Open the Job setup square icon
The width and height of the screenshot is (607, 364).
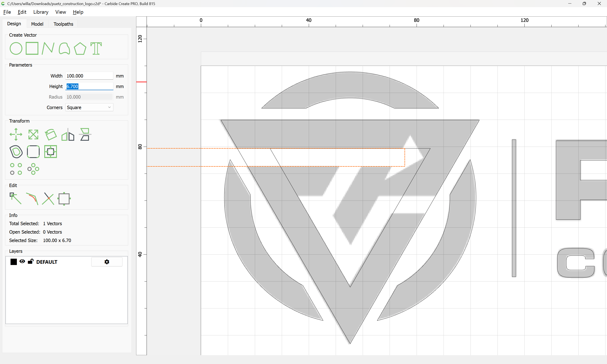pos(64,199)
